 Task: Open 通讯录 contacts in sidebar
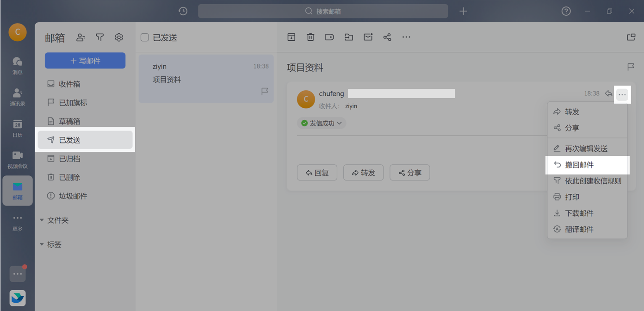click(18, 97)
